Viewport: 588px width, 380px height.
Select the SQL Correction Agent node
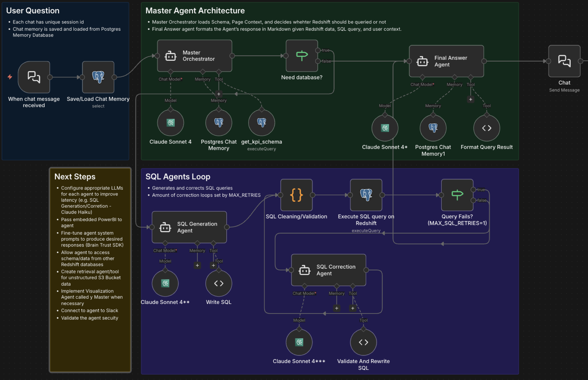pos(329,270)
